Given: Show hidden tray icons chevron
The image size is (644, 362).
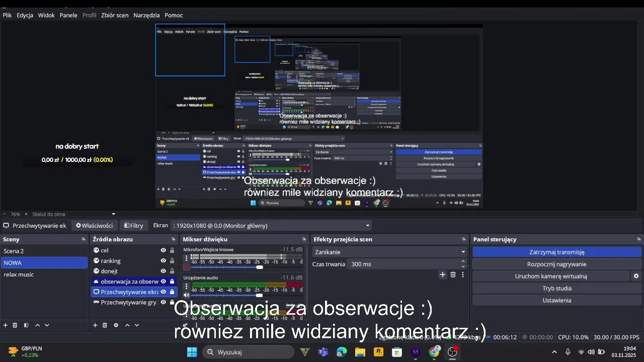Looking at the screenshot, I should click(554, 352).
